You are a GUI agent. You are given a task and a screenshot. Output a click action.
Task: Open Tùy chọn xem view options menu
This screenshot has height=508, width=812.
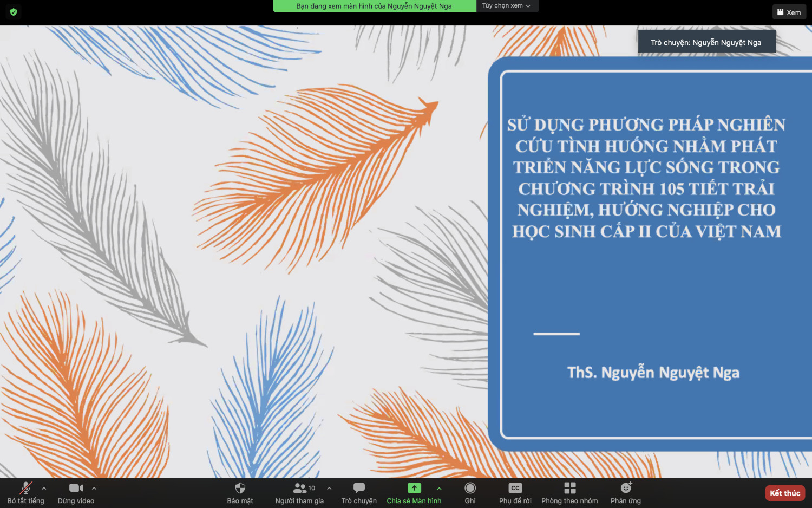click(x=507, y=6)
